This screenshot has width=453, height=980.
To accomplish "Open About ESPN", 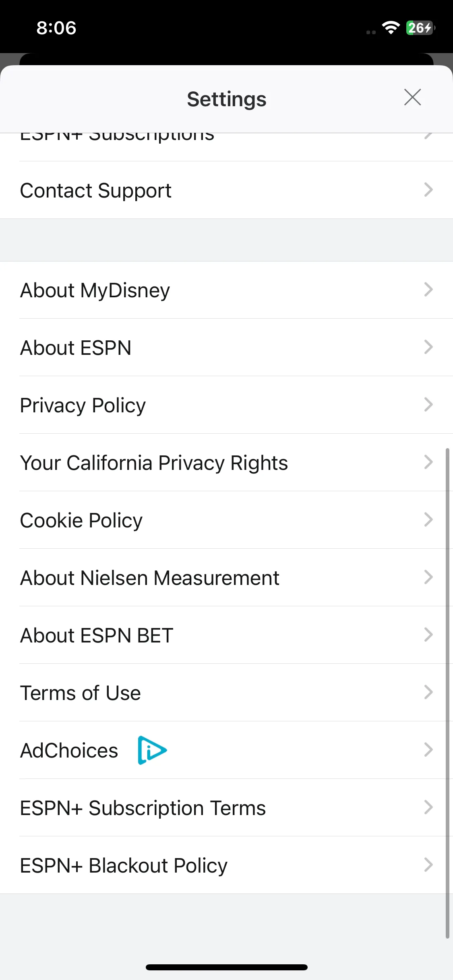I will click(226, 348).
